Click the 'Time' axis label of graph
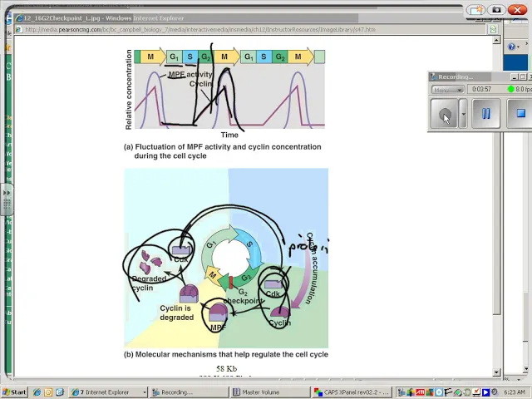 [x=229, y=135]
